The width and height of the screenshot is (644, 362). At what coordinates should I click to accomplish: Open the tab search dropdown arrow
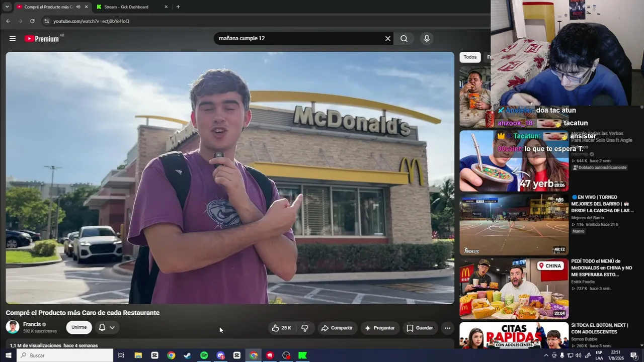(x=7, y=7)
